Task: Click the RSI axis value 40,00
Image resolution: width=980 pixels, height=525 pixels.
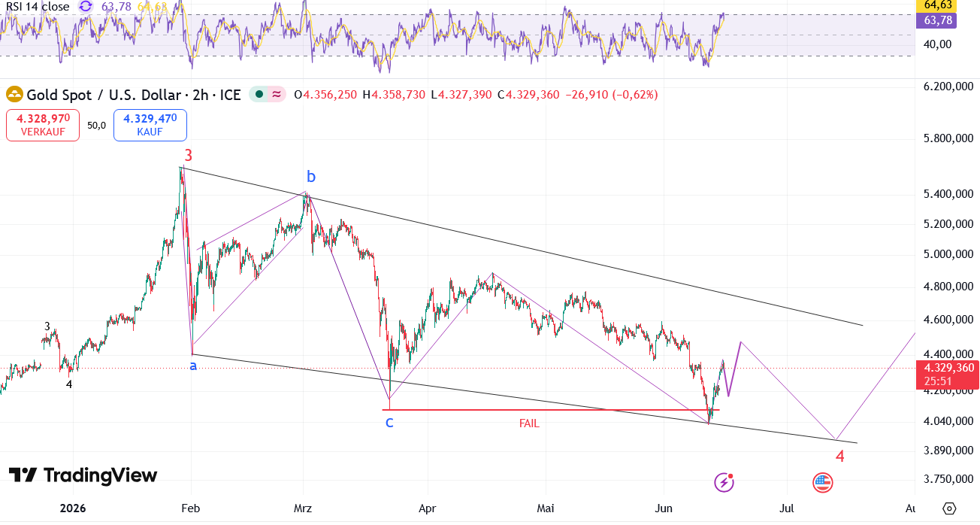Action: coord(937,44)
